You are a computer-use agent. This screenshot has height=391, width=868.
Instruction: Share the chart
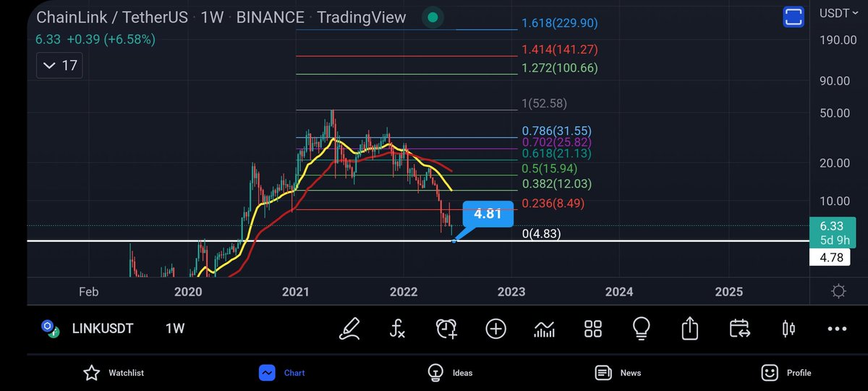coord(690,329)
